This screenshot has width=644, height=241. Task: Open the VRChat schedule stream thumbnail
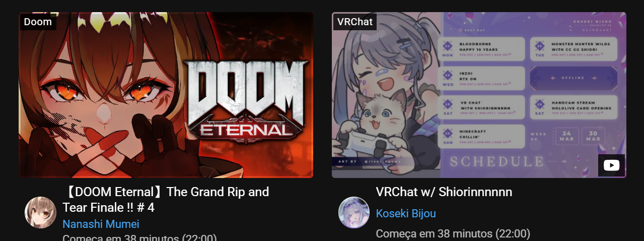coord(479,95)
